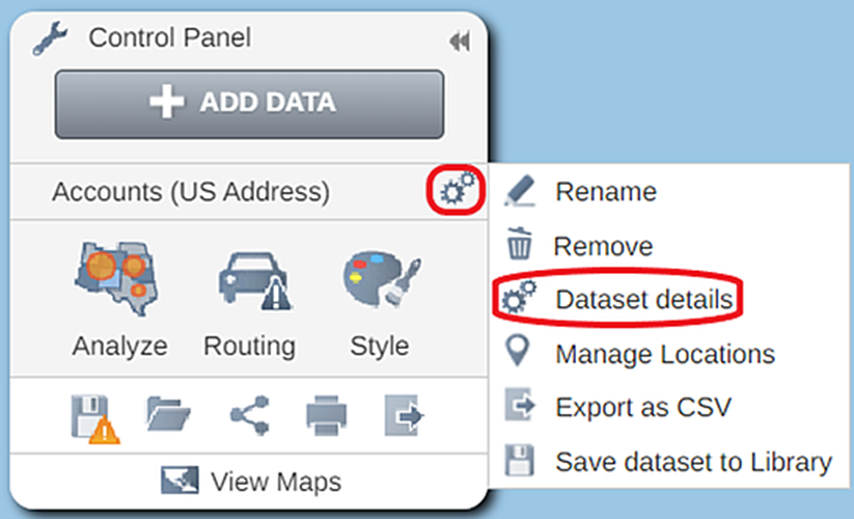Open the dataset gear settings dropdown
The width and height of the screenshot is (854, 519).
456,189
